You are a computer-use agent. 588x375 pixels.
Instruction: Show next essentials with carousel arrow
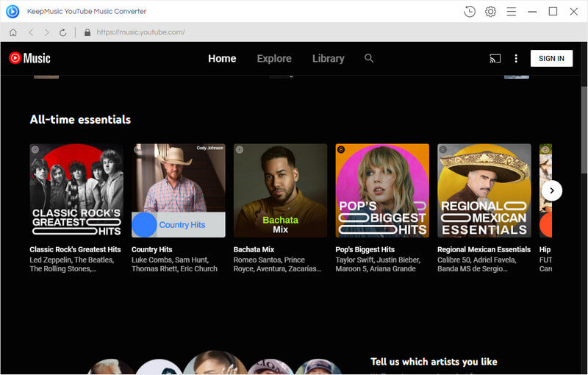pyautogui.click(x=552, y=190)
